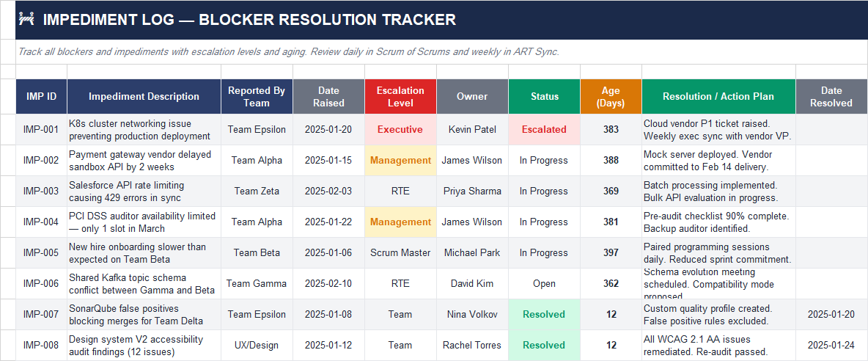The height and width of the screenshot is (361, 868).
Task: Select the 'Date Raised' column header
Action: (x=329, y=96)
